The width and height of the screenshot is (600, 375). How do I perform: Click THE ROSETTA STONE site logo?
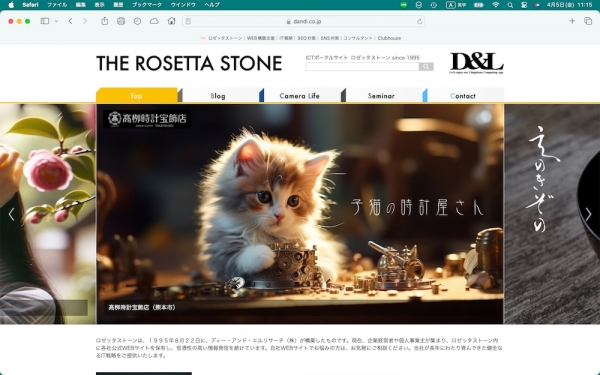coord(189,64)
